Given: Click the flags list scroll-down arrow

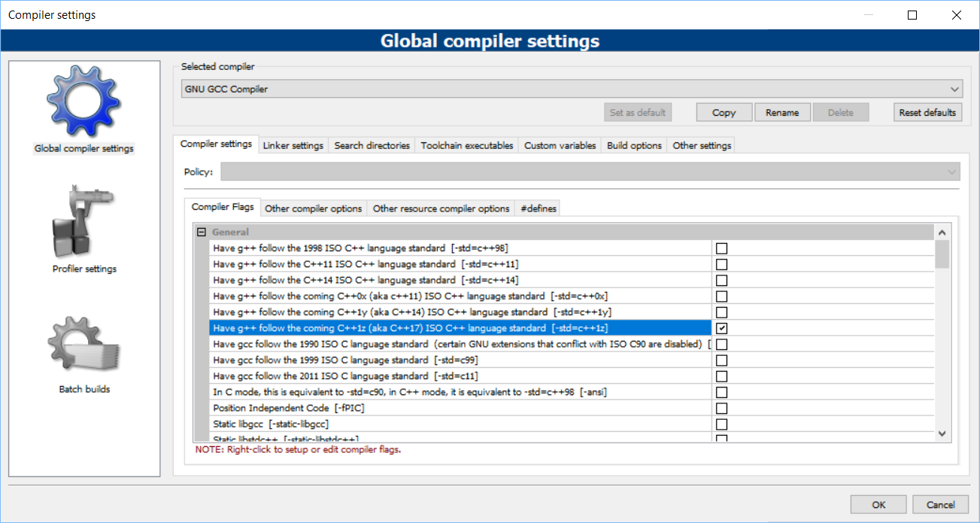Looking at the screenshot, I should (942, 433).
